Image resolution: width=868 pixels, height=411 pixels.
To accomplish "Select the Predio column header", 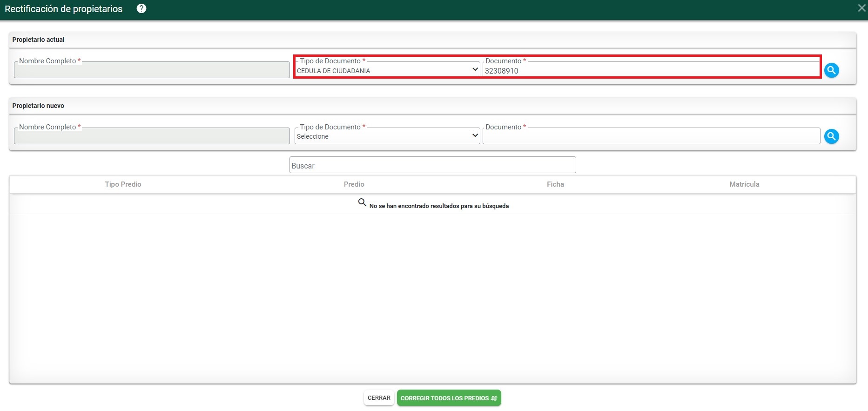I will (x=354, y=184).
